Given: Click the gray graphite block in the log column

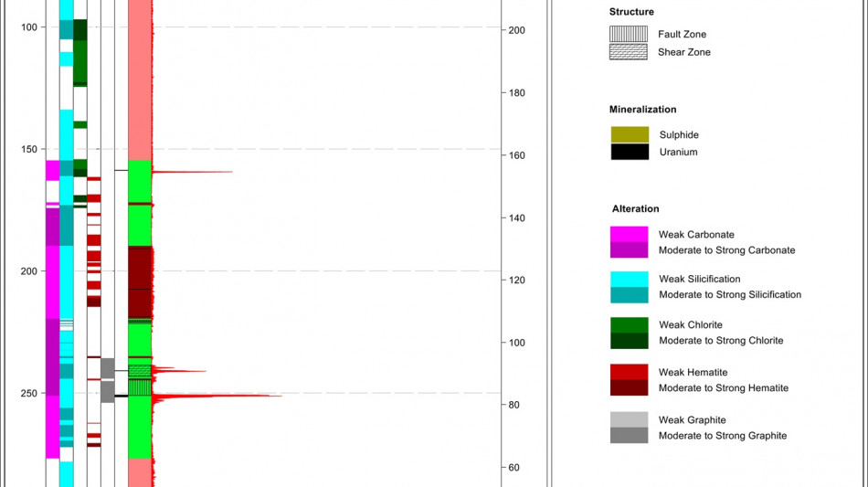Looking at the screenshot, I should coord(108,379).
